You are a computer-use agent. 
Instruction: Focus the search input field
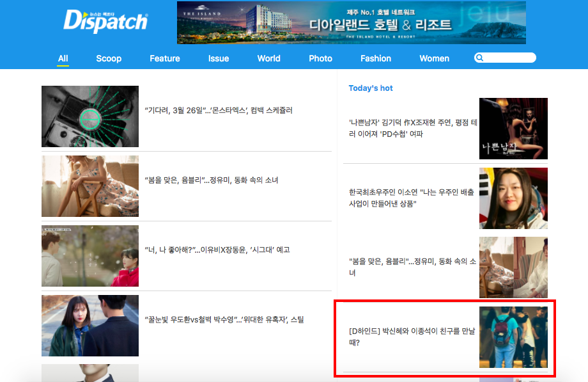[x=509, y=58]
